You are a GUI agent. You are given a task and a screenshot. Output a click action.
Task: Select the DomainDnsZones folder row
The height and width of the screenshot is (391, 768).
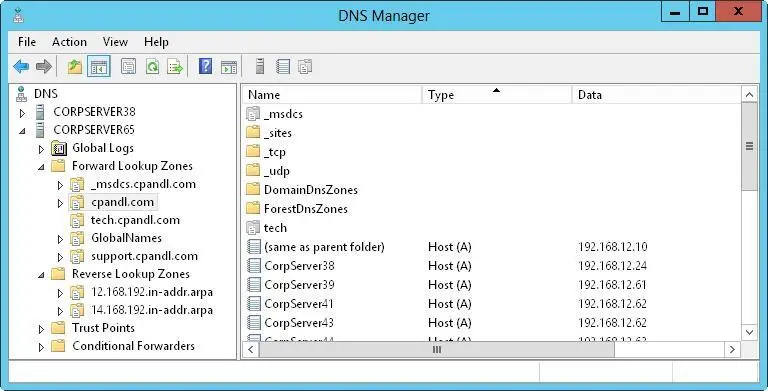tap(311, 190)
